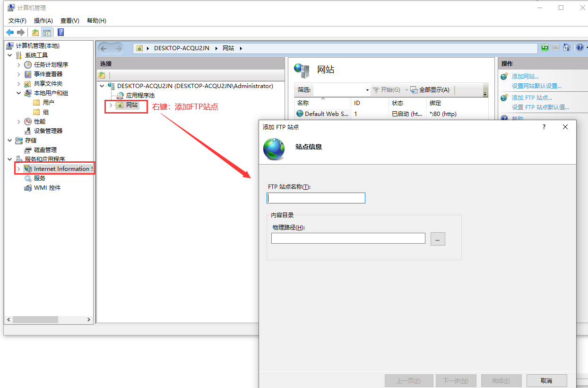Image resolution: width=588 pixels, height=388 pixels.
Task: Click the 添加 FTP 站点... action link
Action: (532, 98)
